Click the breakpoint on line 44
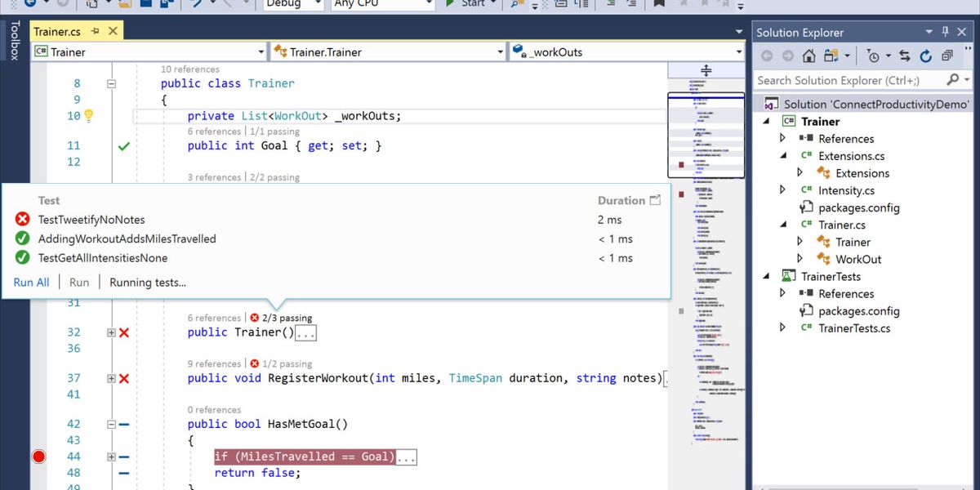The width and height of the screenshot is (980, 490). (38, 457)
